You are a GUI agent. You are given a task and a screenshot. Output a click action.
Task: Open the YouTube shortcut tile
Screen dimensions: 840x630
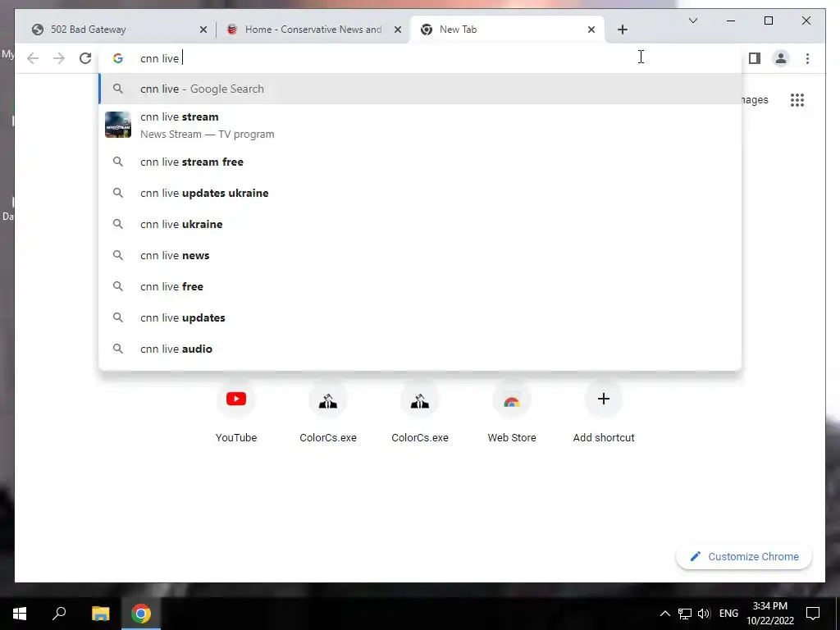click(x=236, y=413)
